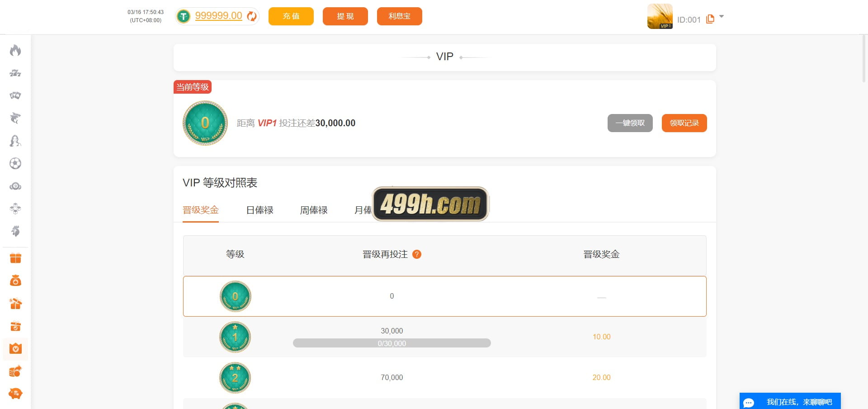
Task: Click the 10.00 bonus value
Action: 601,337
